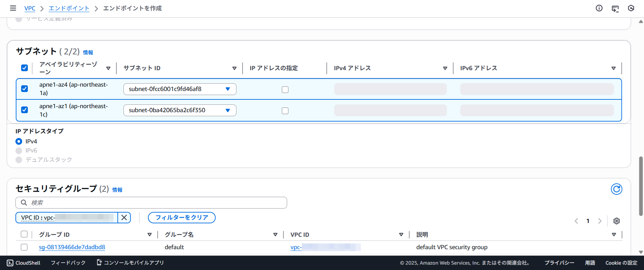The height and width of the screenshot is (270, 644).
Task: Uncheck the apne1-az4 availability zone row
Action: (x=24, y=89)
